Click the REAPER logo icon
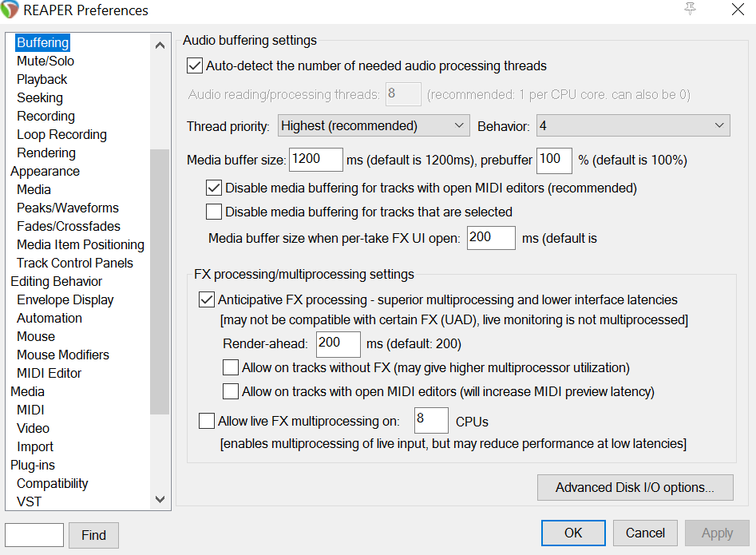 [x=12, y=10]
